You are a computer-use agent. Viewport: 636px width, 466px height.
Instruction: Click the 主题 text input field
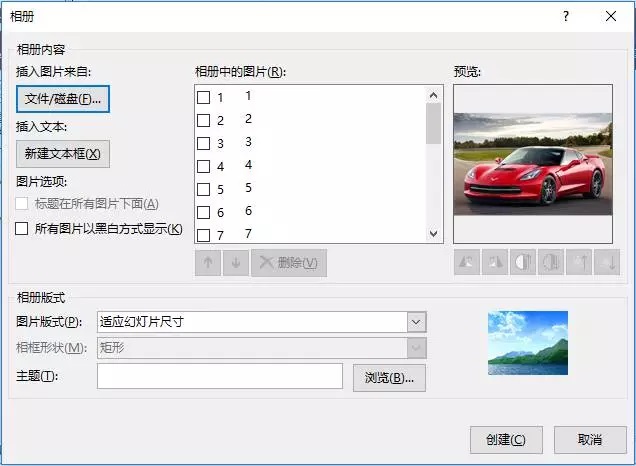[220, 376]
